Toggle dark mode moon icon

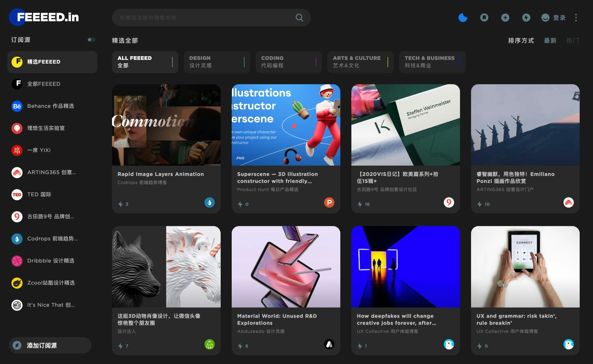point(463,18)
